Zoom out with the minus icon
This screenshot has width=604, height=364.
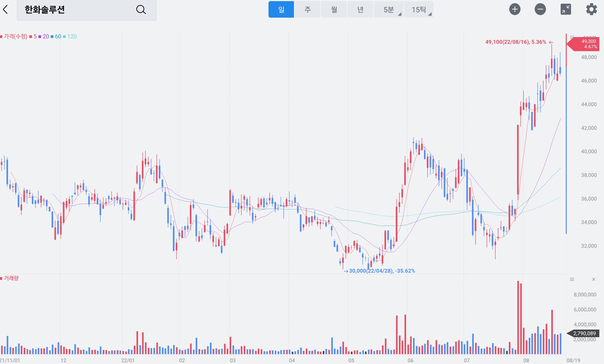[540, 9]
